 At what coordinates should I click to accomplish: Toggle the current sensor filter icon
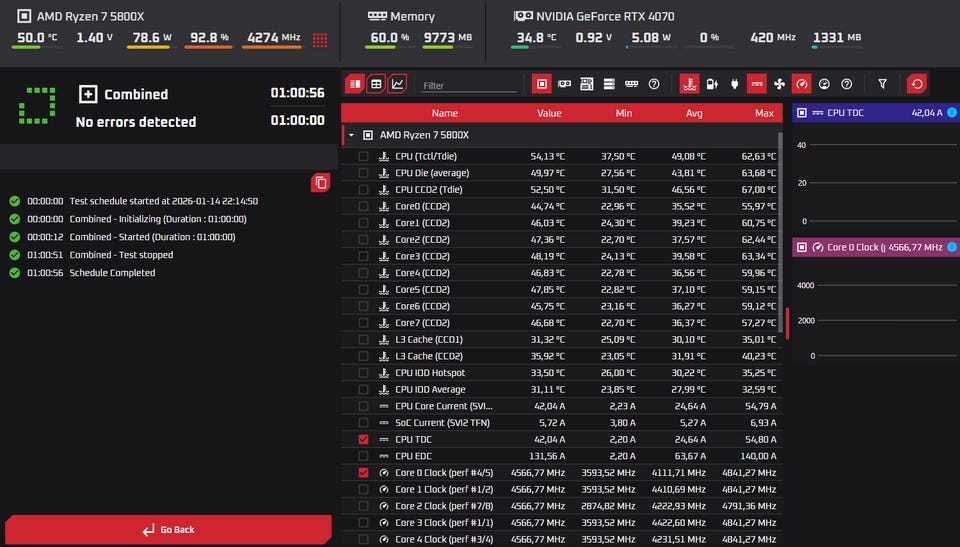[757, 84]
